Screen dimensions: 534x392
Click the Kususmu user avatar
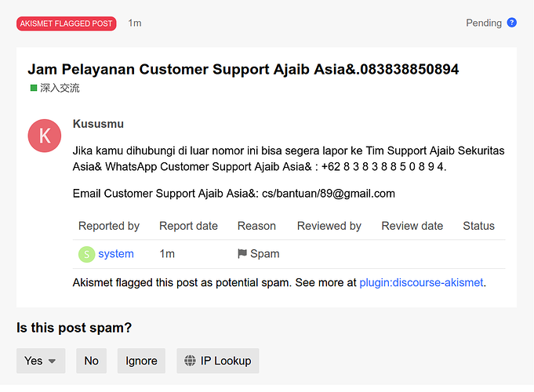(x=45, y=136)
